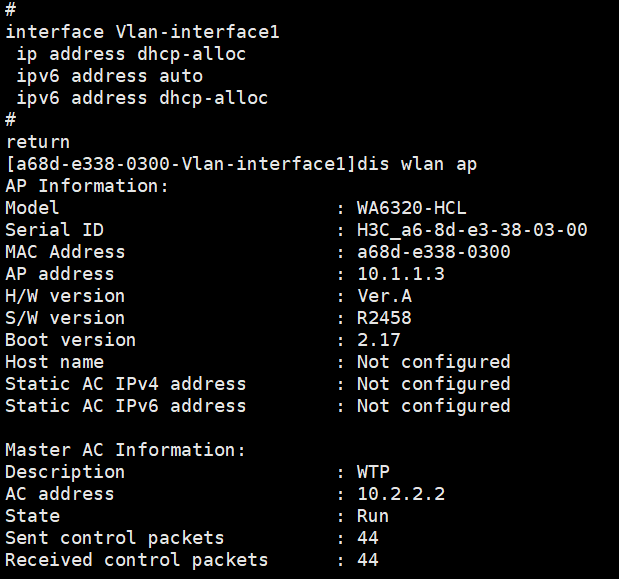The image size is (619, 579).
Task: Click the State value Run
Action: 373,516
